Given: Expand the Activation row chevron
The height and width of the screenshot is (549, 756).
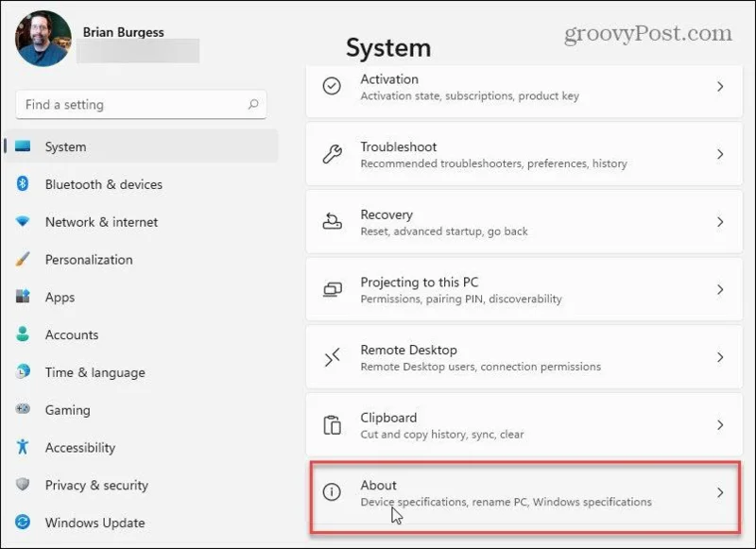Looking at the screenshot, I should click(720, 87).
